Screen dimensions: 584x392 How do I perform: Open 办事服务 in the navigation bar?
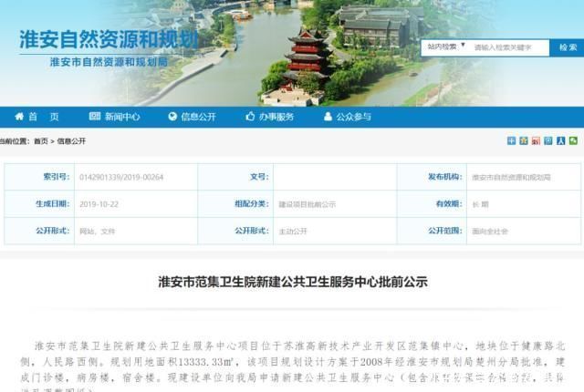point(270,117)
